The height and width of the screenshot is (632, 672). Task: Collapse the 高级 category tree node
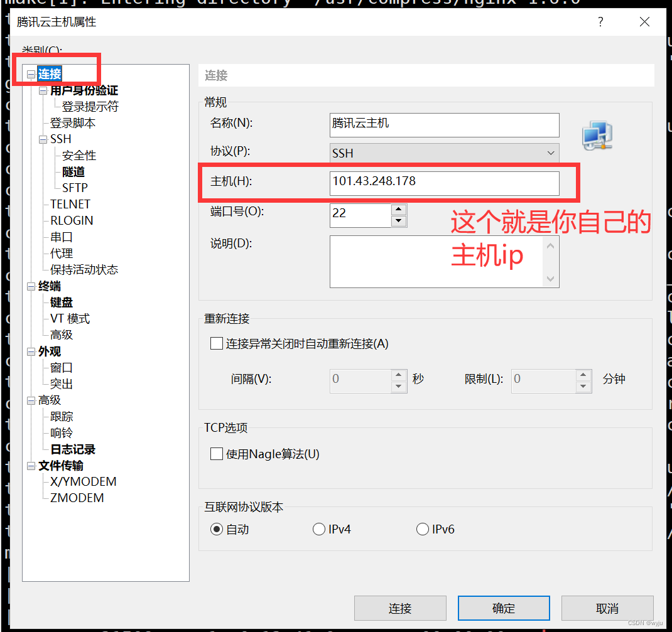(31, 401)
